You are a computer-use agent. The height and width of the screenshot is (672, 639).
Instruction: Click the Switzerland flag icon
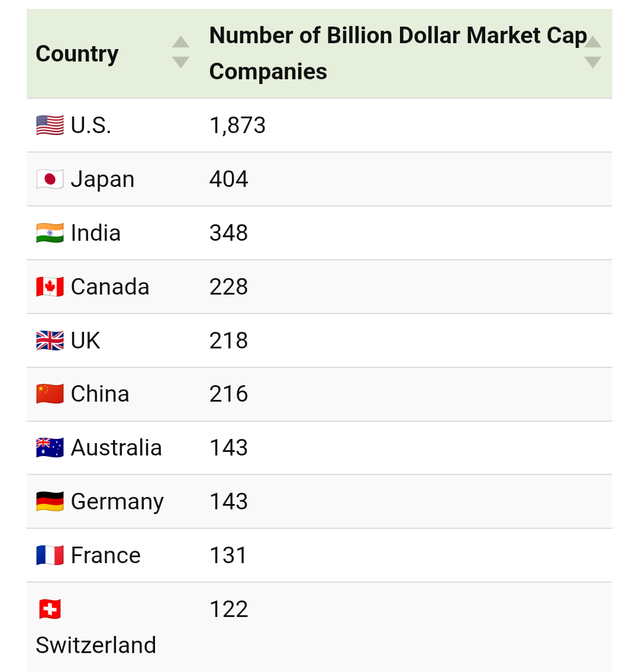pyautogui.click(x=50, y=609)
